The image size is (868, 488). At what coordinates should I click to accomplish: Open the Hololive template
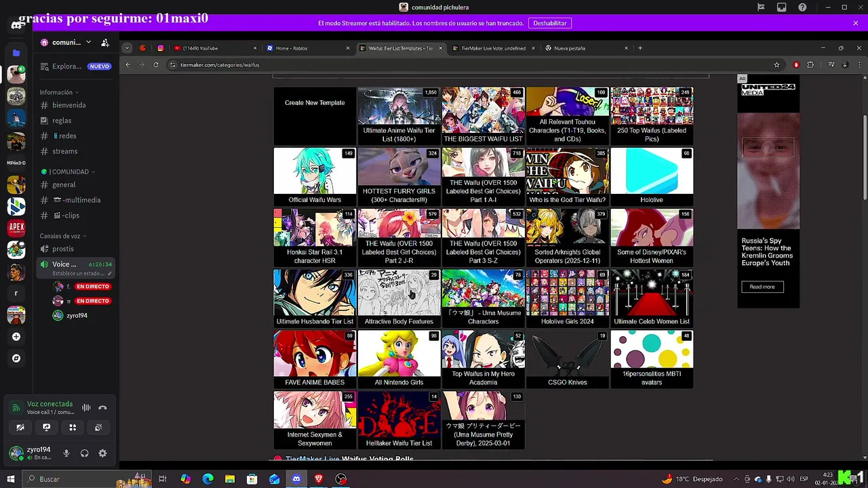pyautogui.click(x=652, y=177)
